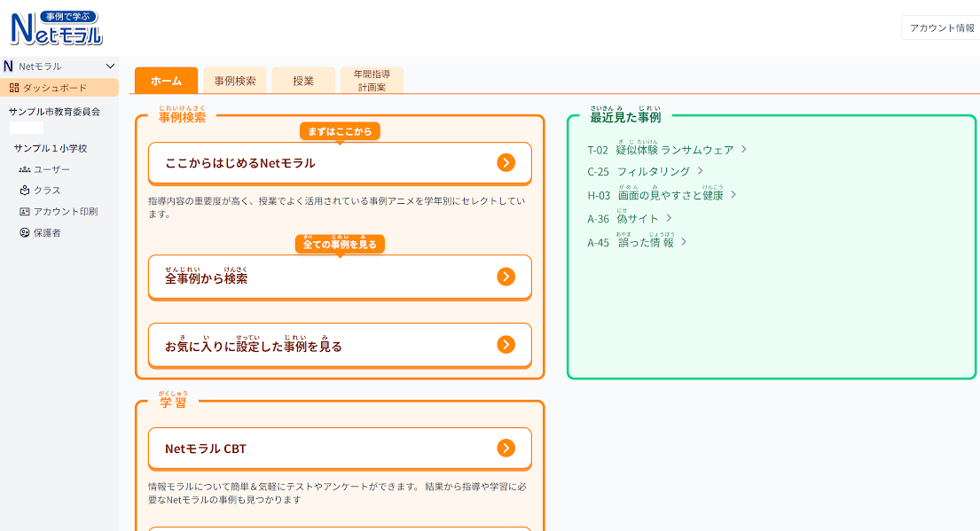Click chevron after 画面の見やすさと健康

coord(733,195)
